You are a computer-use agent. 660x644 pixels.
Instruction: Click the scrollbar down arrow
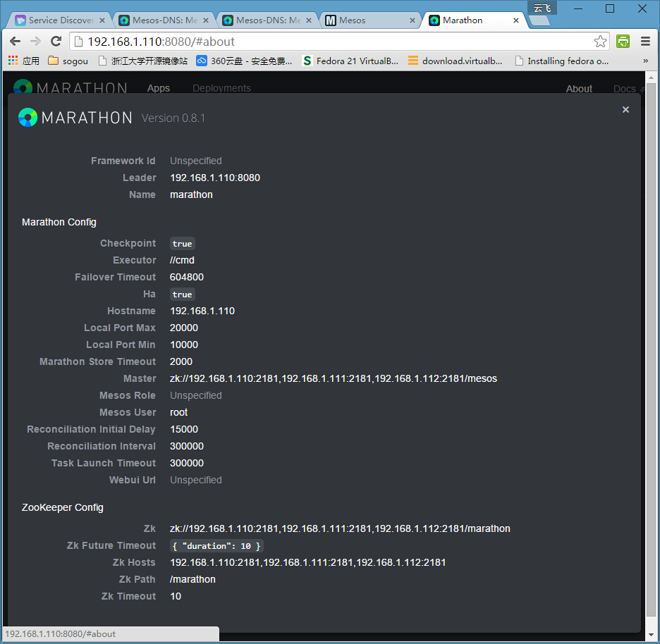click(651, 634)
